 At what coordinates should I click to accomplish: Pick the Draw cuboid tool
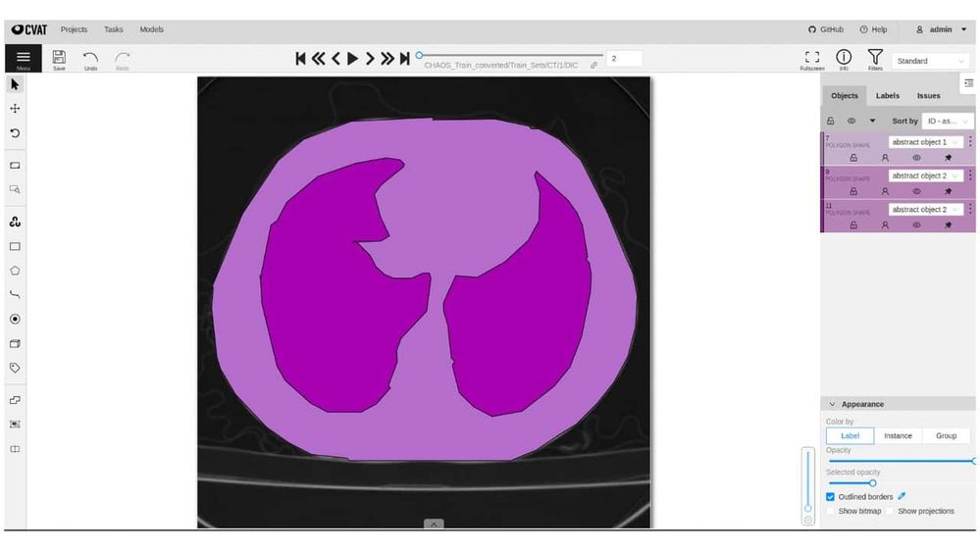[15, 343]
